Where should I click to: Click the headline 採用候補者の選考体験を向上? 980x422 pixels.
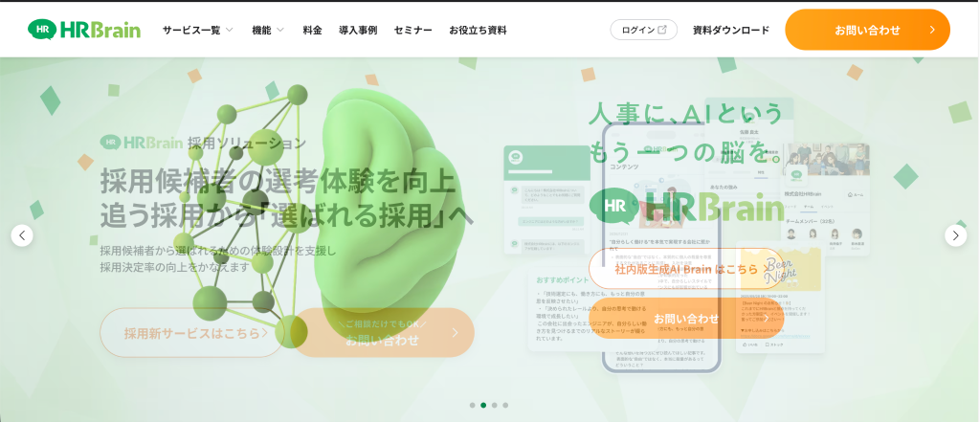[x=278, y=181]
